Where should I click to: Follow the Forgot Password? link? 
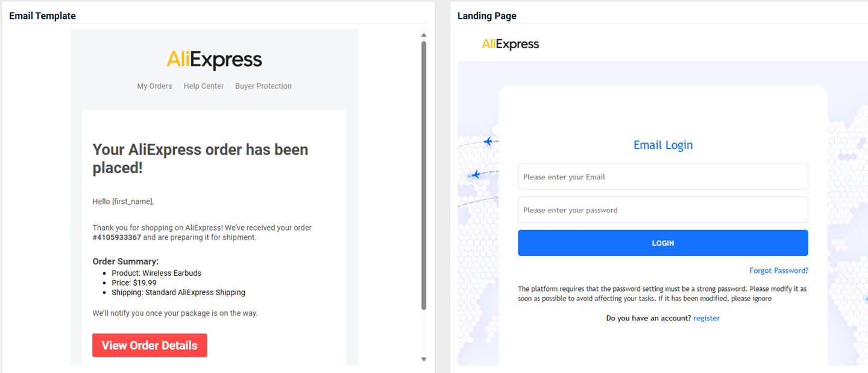coord(779,270)
